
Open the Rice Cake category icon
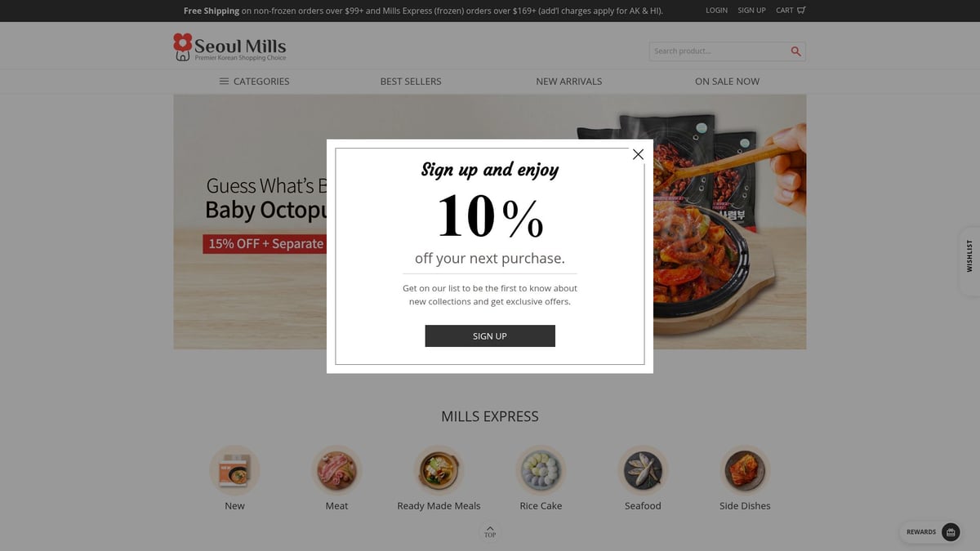pos(541,470)
